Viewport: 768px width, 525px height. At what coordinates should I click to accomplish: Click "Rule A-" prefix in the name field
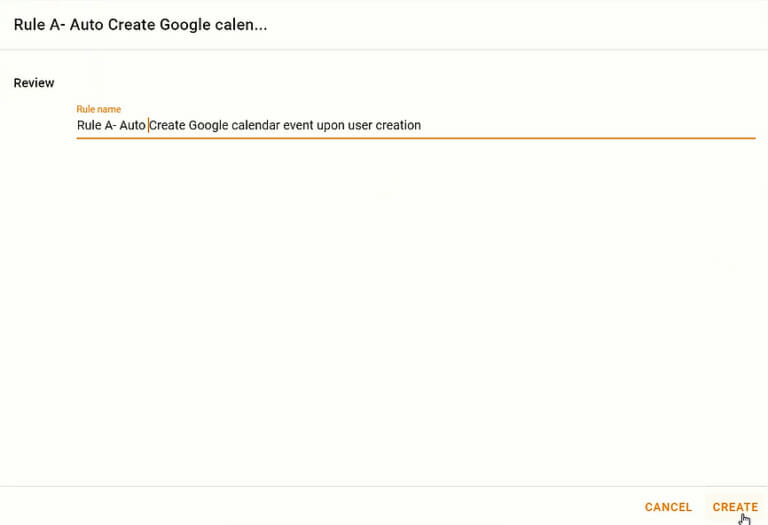[95, 125]
